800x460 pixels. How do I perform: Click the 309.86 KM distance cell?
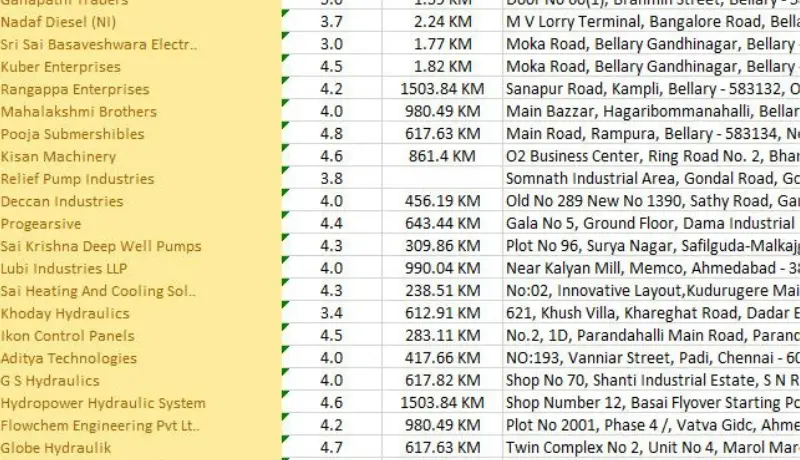(442, 246)
